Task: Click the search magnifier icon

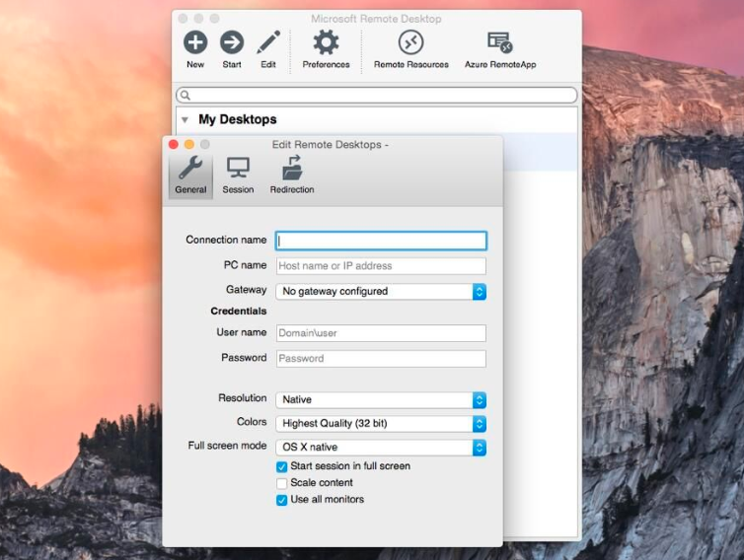Action: pos(186,96)
